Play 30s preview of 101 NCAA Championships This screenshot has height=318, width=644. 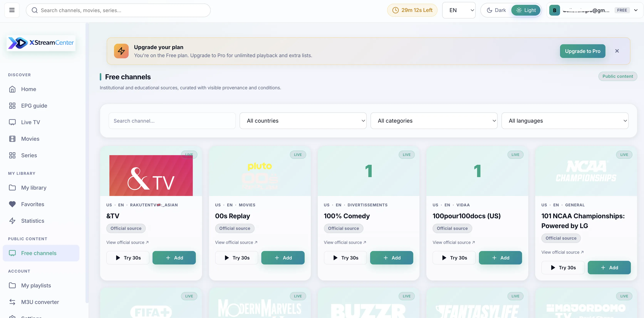click(563, 268)
